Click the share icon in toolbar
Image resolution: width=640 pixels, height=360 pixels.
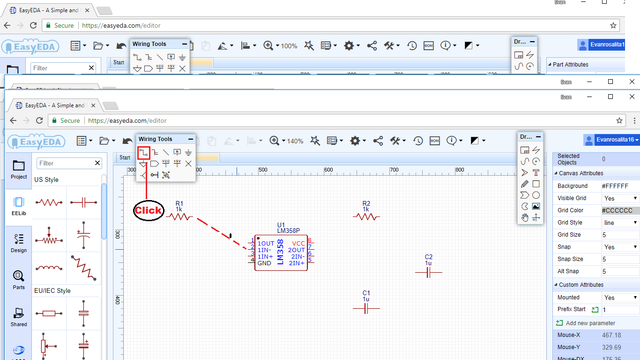pyautogui.click(x=378, y=141)
